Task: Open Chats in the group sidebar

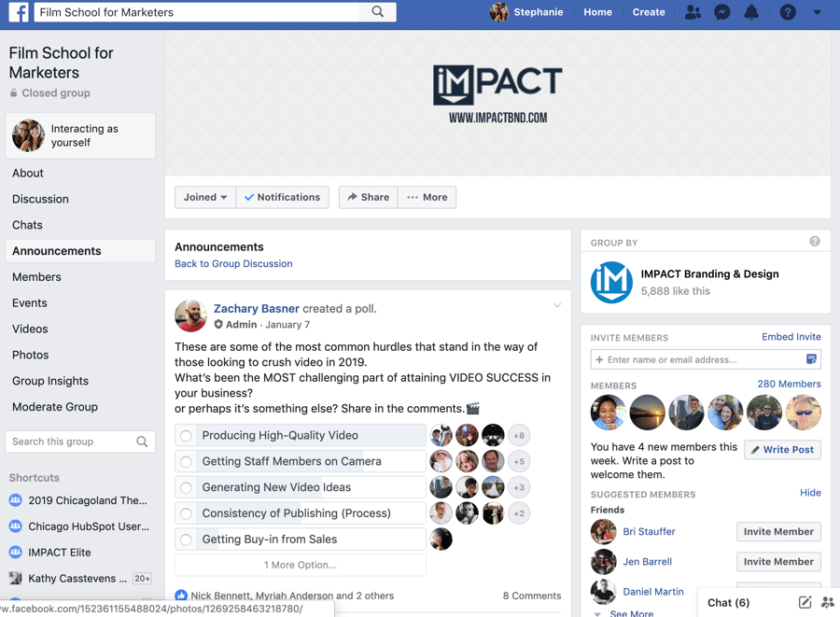Action: [27, 225]
